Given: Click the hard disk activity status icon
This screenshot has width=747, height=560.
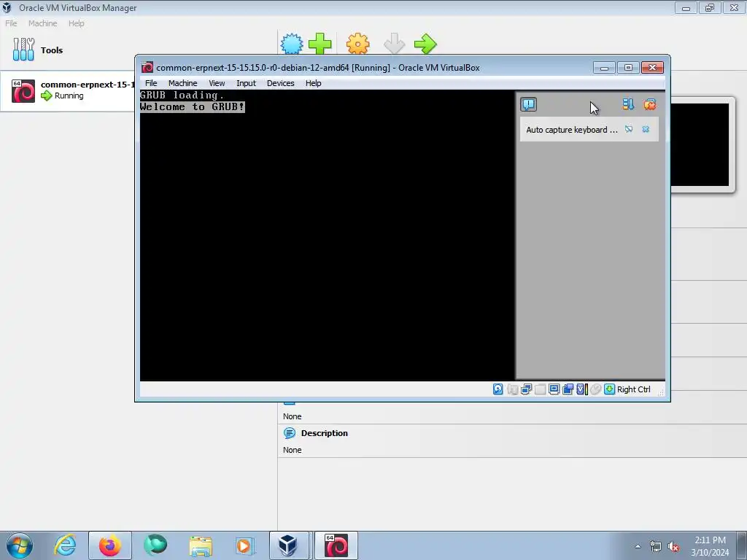Looking at the screenshot, I should pos(498,389).
